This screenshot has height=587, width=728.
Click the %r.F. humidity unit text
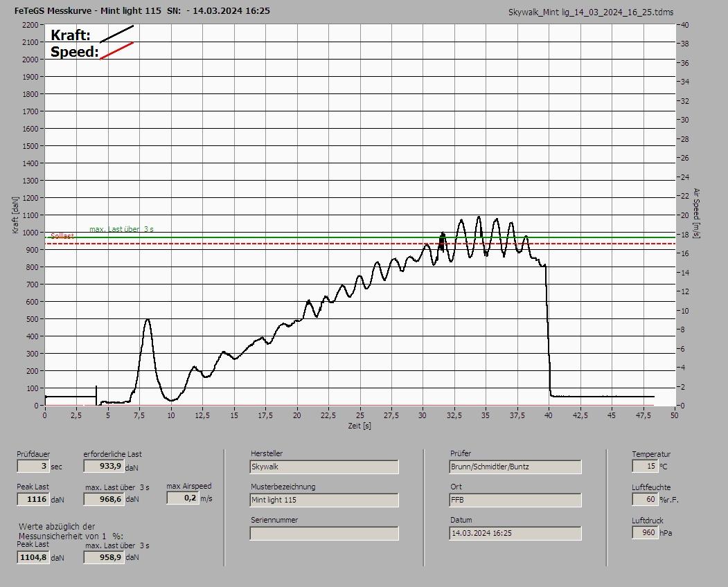(669, 500)
